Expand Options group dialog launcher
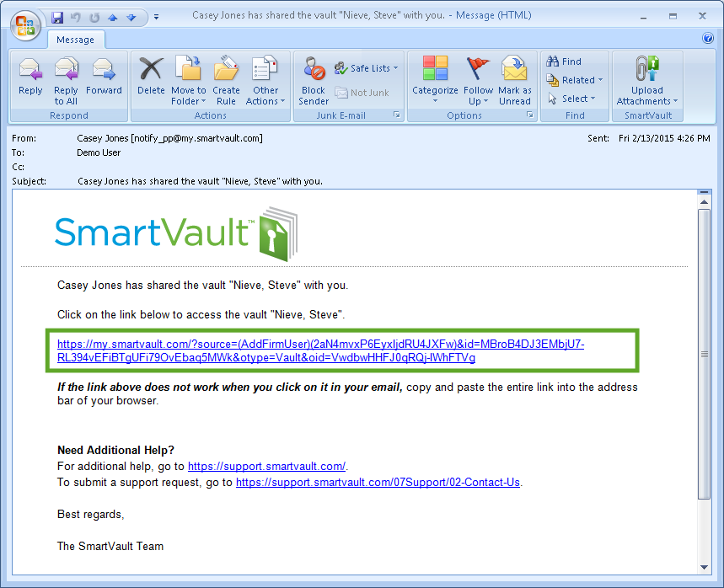Screen dimensions: 724x588 click(529, 115)
